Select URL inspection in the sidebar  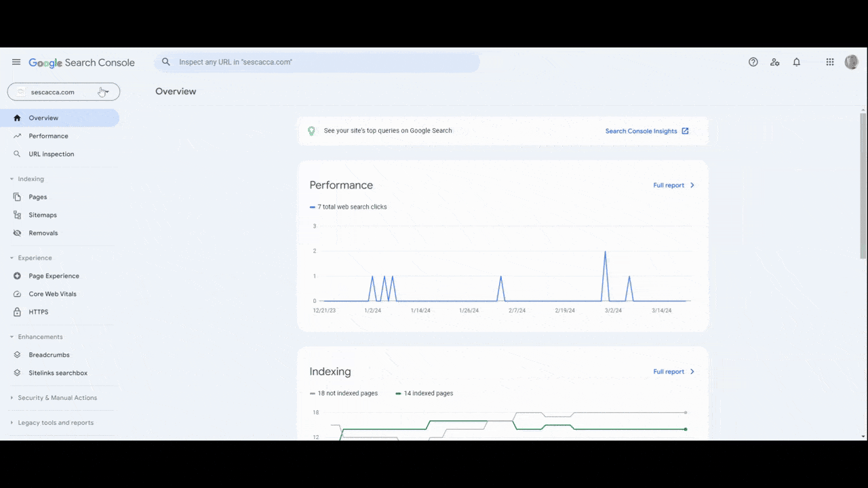click(x=51, y=154)
